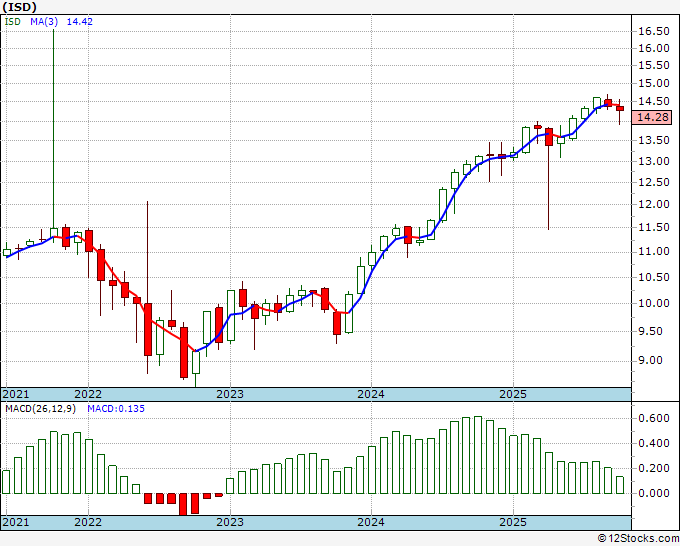Click the 13.50 price axis label
Viewport: 680px width, 546px height.
click(654, 141)
